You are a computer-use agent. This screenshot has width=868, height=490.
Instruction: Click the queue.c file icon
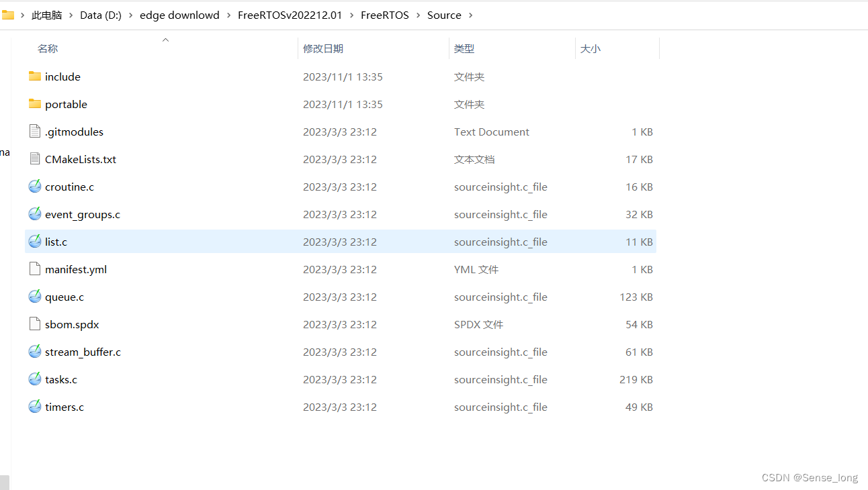click(35, 296)
